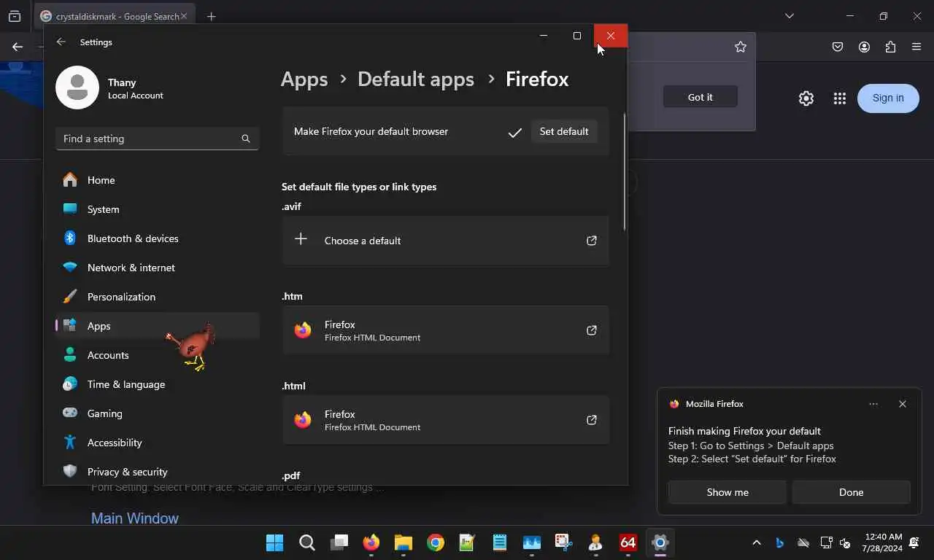Open the Firefox account icon
This screenshot has width=934, height=560.
(x=864, y=47)
